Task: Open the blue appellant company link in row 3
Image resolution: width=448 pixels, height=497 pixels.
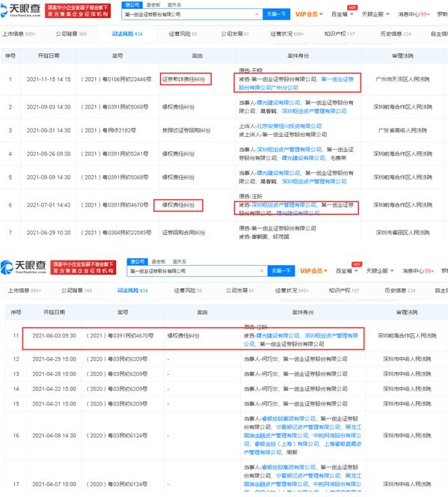Action: pos(289,126)
